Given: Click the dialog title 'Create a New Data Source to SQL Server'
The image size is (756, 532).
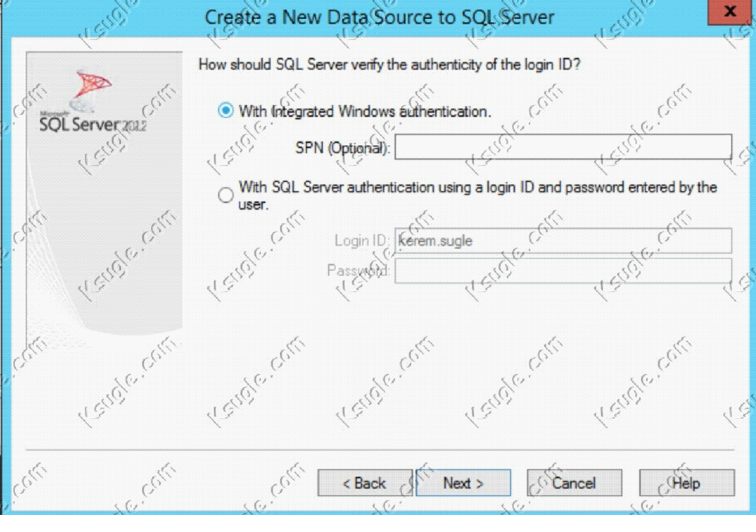Looking at the screenshot, I should [380, 17].
